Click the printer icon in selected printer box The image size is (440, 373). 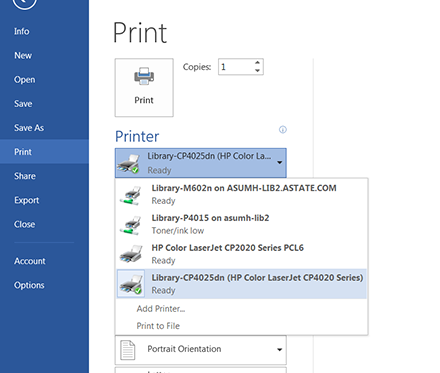pos(129,163)
